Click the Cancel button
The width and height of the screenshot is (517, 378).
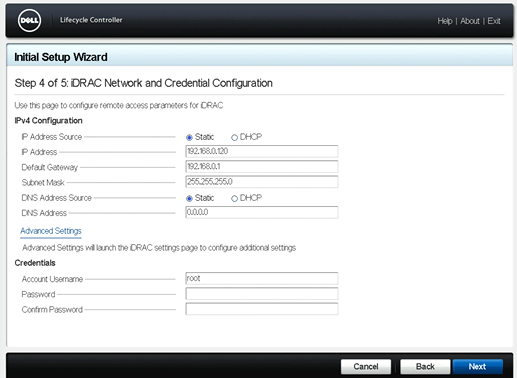pyautogui.click(x=366, y=366)
